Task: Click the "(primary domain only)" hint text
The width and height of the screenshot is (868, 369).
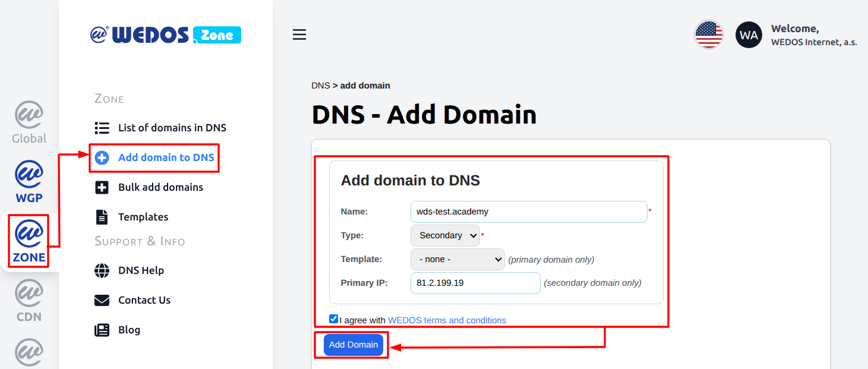Action: pos(551,260)
